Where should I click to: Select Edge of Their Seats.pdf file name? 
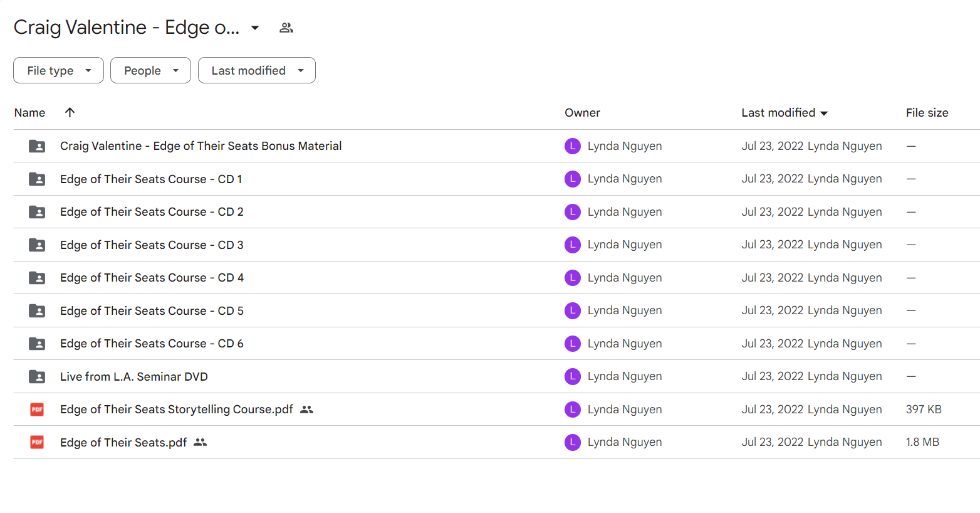pyautogui.click(x=123, y=442)
